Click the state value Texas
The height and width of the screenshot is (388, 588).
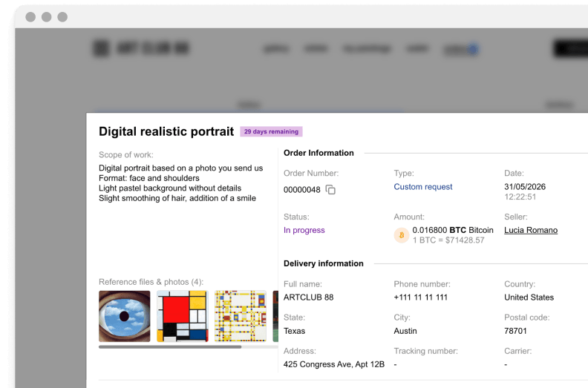click(x=294, y=331)
